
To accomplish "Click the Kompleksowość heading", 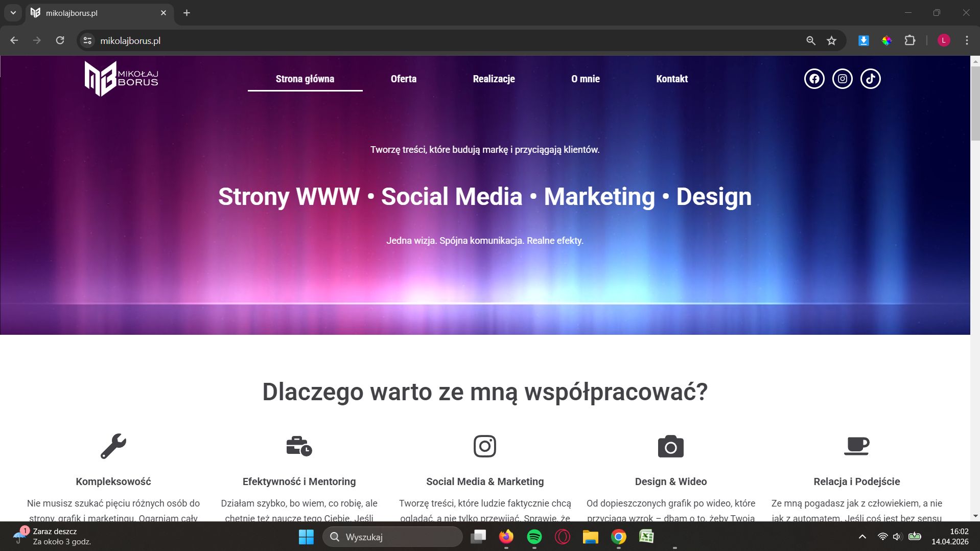I will 113,481.
